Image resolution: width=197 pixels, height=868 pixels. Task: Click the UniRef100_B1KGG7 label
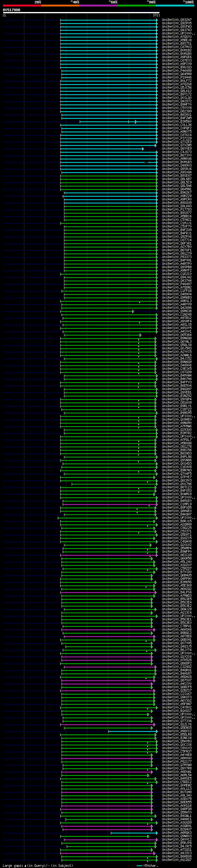point(177,711)
